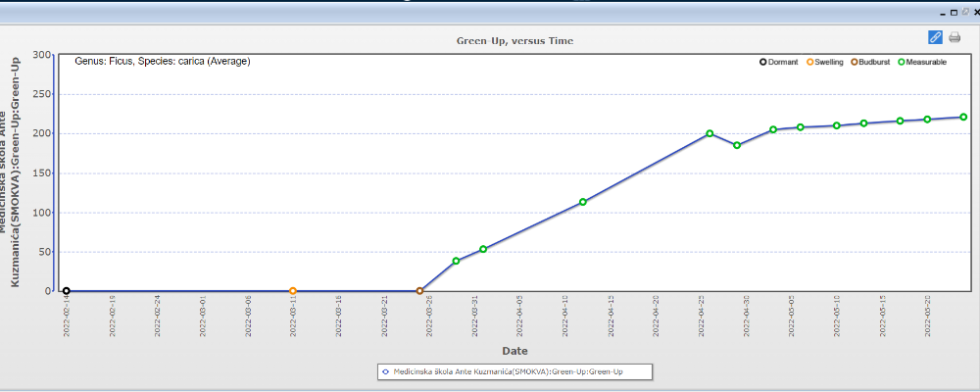Click the peak data point at 200
980x392 pixels.
[710, 133]
